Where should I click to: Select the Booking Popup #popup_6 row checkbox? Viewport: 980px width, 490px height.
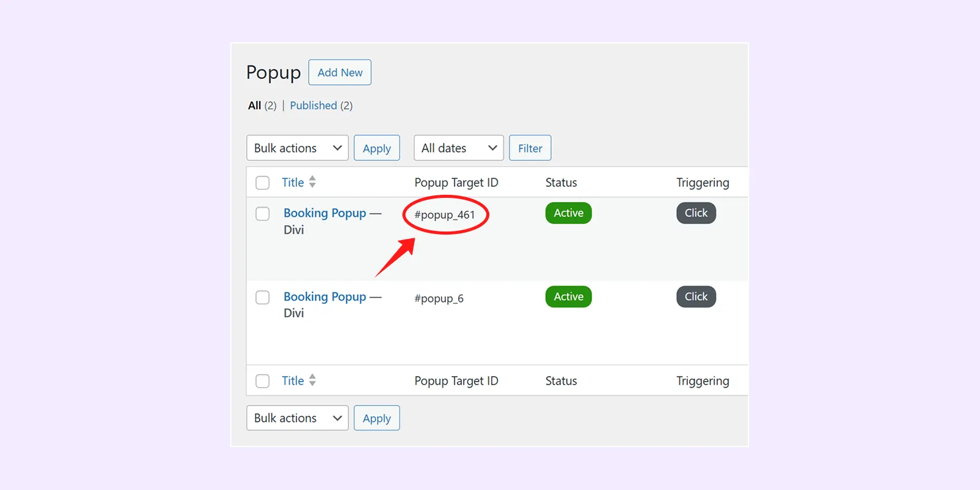(263, 298)
